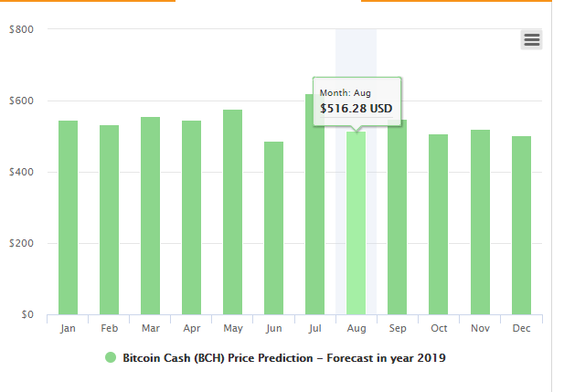Click the Aug x-axis month label

pos(356,328)
